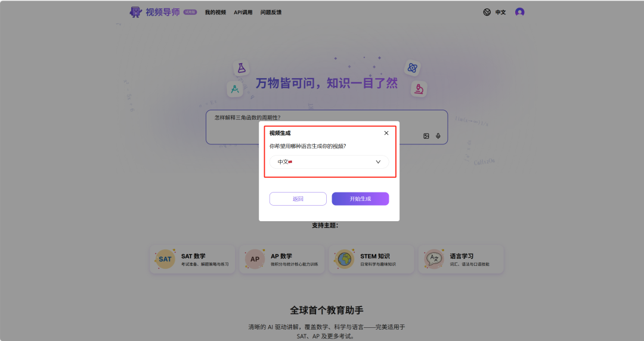Click the AP round badge icon
This screenshot has width=644, height=341.
click(x=255, y=259)
